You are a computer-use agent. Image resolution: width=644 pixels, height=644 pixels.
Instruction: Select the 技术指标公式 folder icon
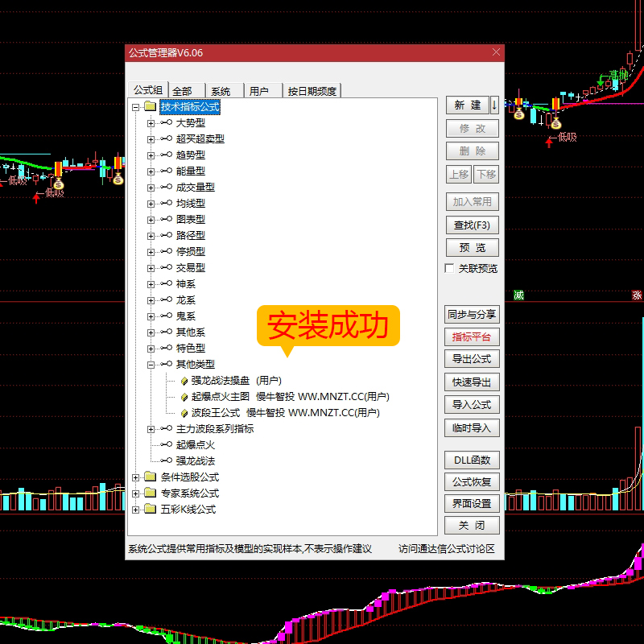coord(151,107)
